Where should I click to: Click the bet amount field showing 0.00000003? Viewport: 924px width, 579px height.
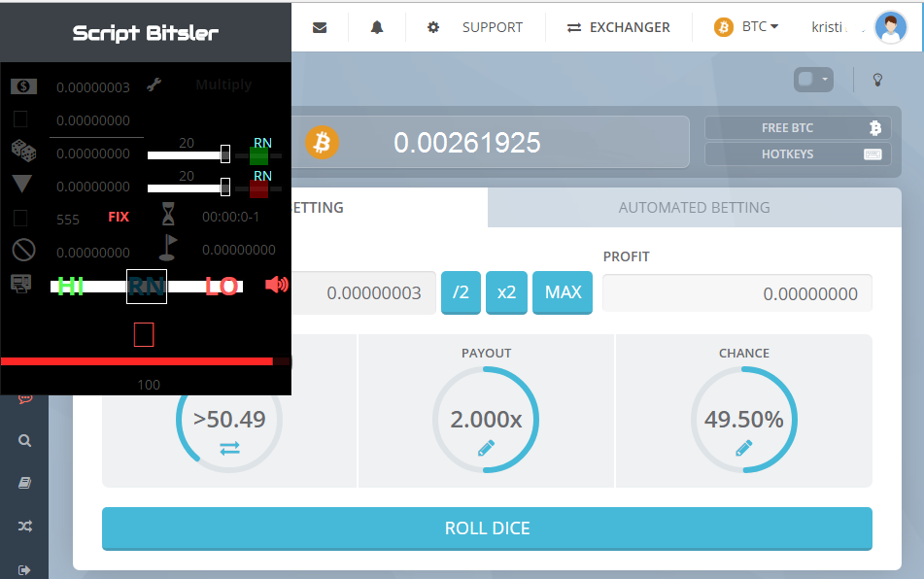[363, 292]
